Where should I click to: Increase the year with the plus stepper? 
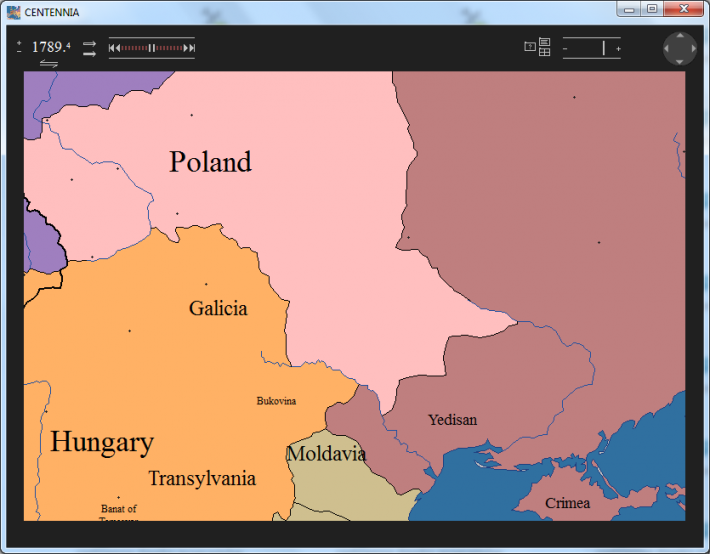[x=19, y=43]
